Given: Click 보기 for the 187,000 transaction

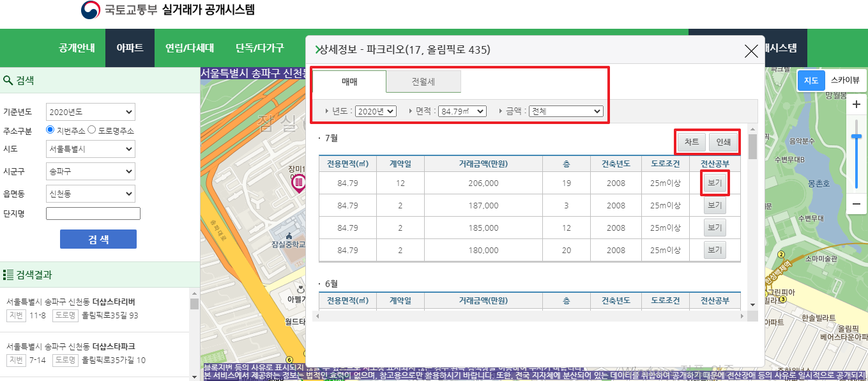Looking at the screenshot, I should pos(715,206).
